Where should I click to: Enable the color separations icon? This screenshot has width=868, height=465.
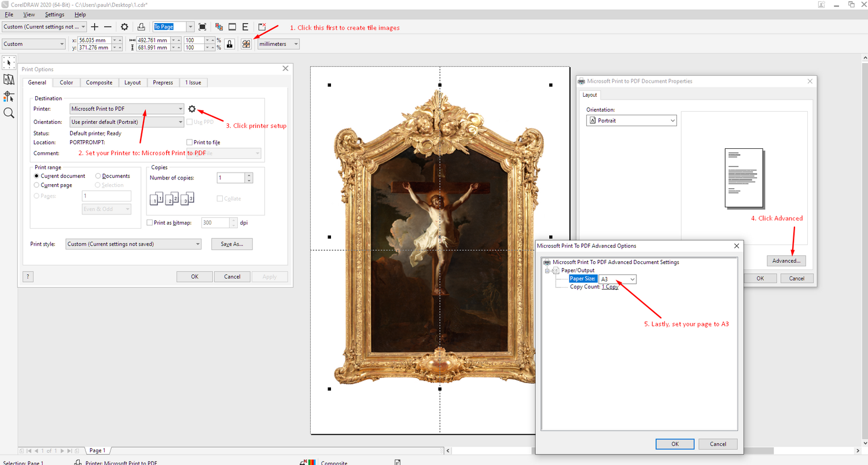pyautogui.click(x=219, y=27)
